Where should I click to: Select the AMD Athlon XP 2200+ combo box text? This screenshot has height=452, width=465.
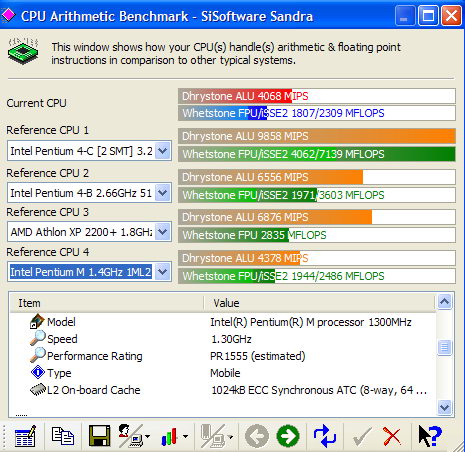click(x=81, y=232)
